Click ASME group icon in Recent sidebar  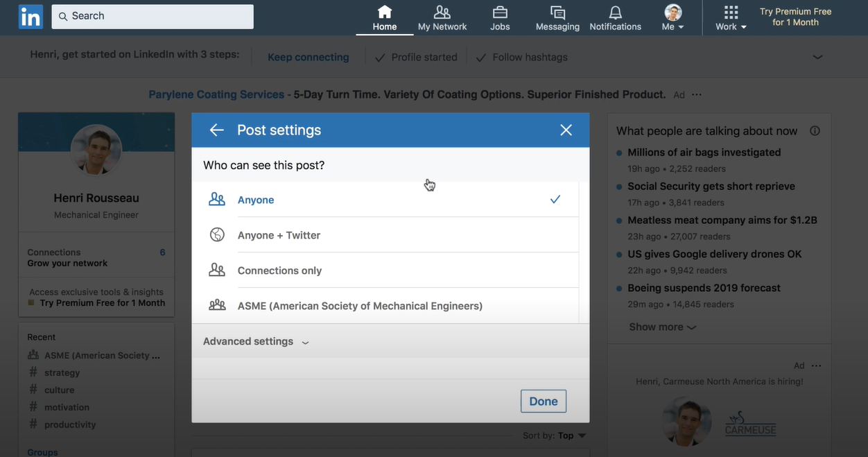pos(33,355)
